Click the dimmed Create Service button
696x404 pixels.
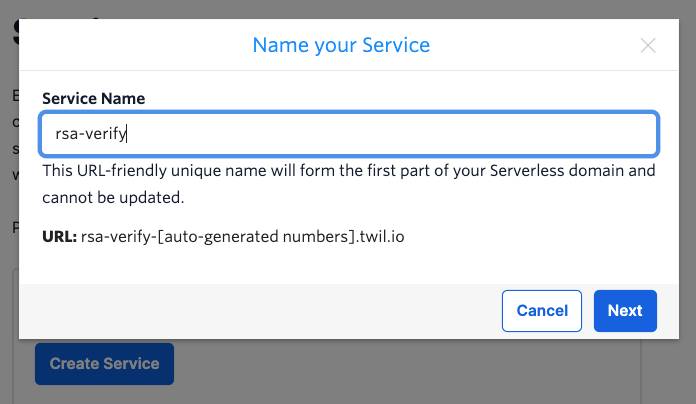pyautogui.click(x=104, y=364)
